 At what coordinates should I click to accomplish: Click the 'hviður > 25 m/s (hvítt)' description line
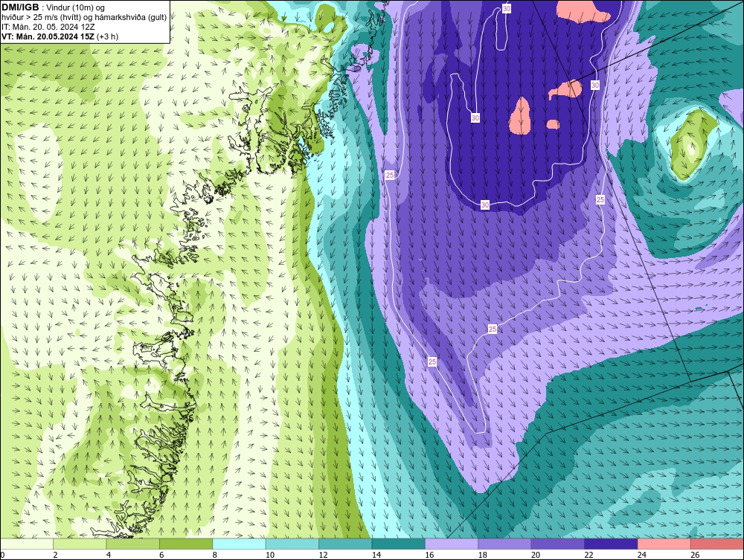[x=40, y=18]
